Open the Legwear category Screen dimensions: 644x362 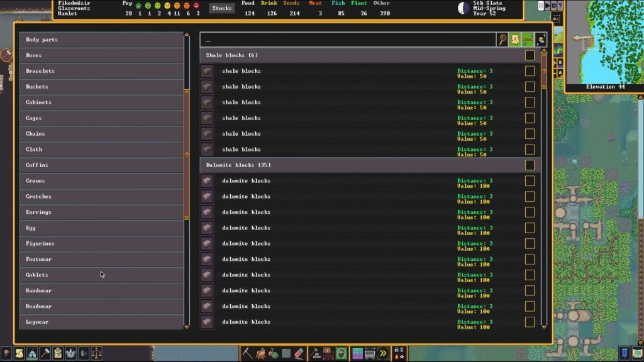(x=101, y=322)
